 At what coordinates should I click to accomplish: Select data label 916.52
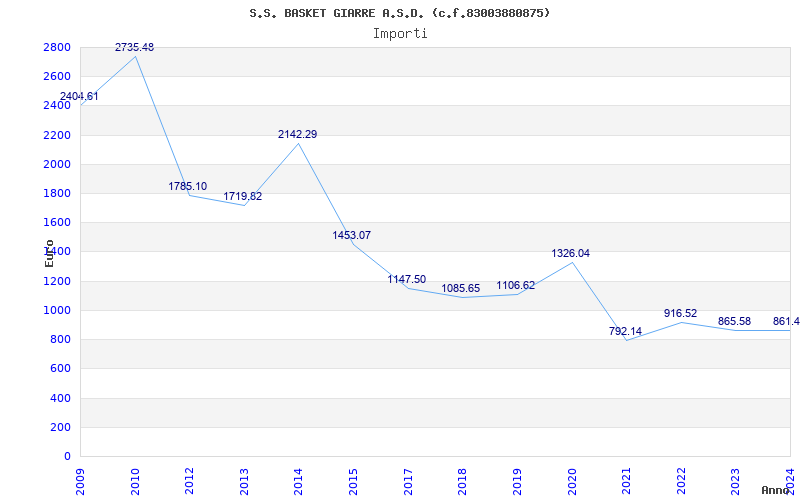coord(680,313)
